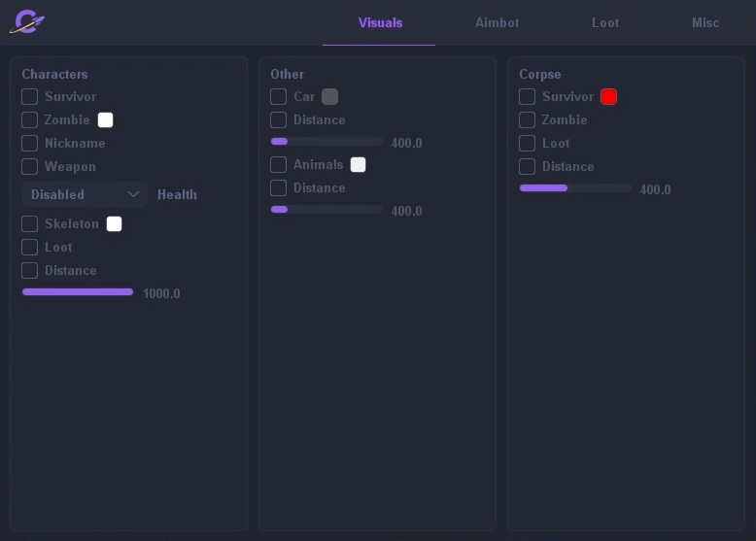Enable the Car checkbox in Other
The width and height of the screenshot is (756, 541).
tap(279, 96)
